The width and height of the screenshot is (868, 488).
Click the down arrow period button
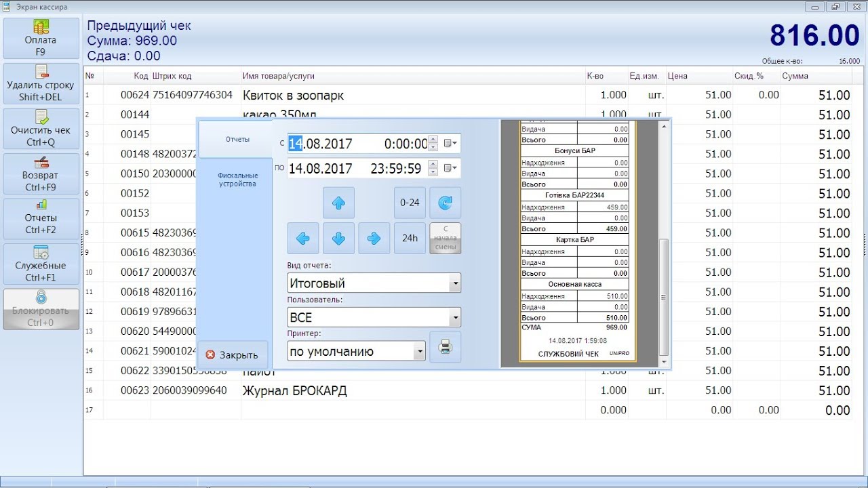(338, 238)
